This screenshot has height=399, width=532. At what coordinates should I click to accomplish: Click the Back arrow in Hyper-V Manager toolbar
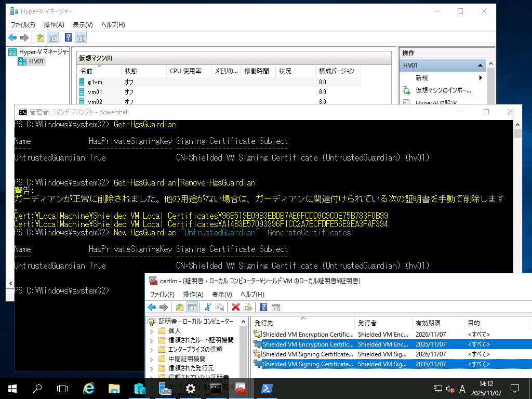click(11, 37)
